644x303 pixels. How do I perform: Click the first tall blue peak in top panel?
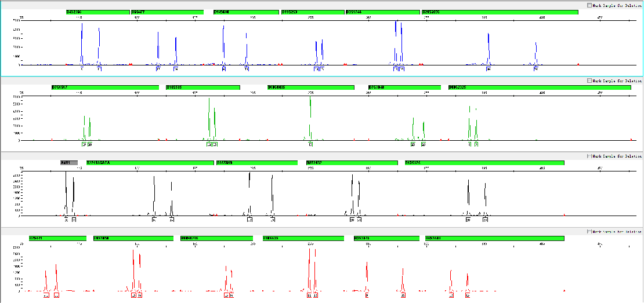(82, 44)
